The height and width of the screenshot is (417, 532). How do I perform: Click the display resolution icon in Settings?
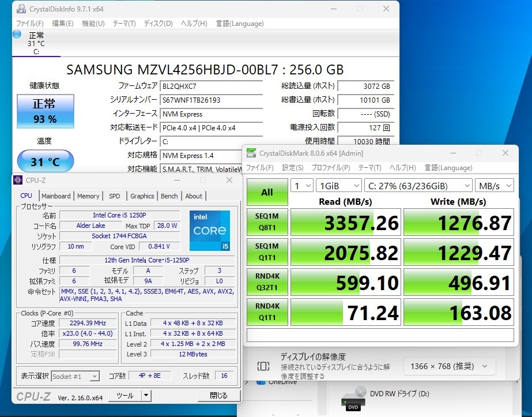click(x=263, y=366)
